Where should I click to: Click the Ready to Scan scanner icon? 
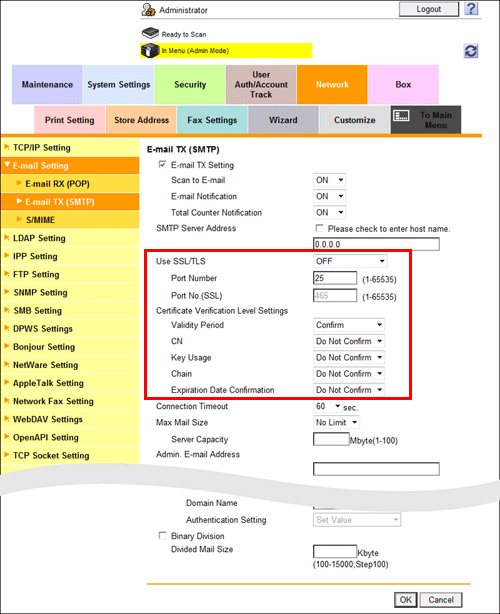coord(150,33)
